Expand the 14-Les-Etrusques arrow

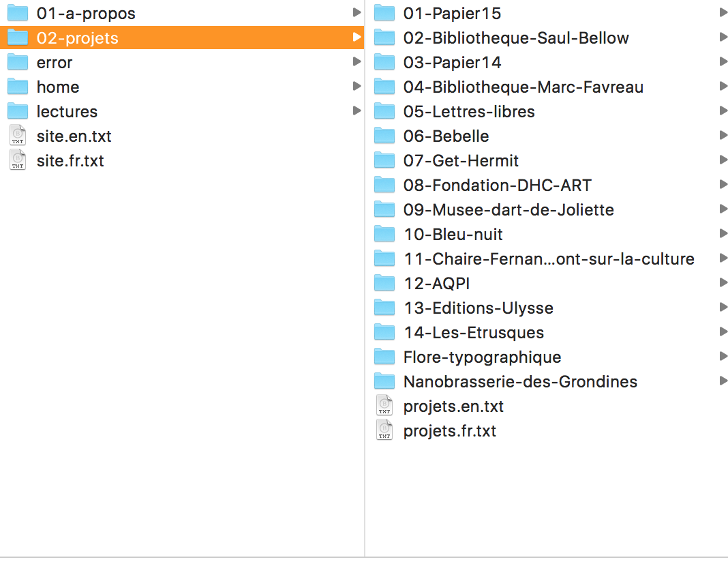click(723, 332)
